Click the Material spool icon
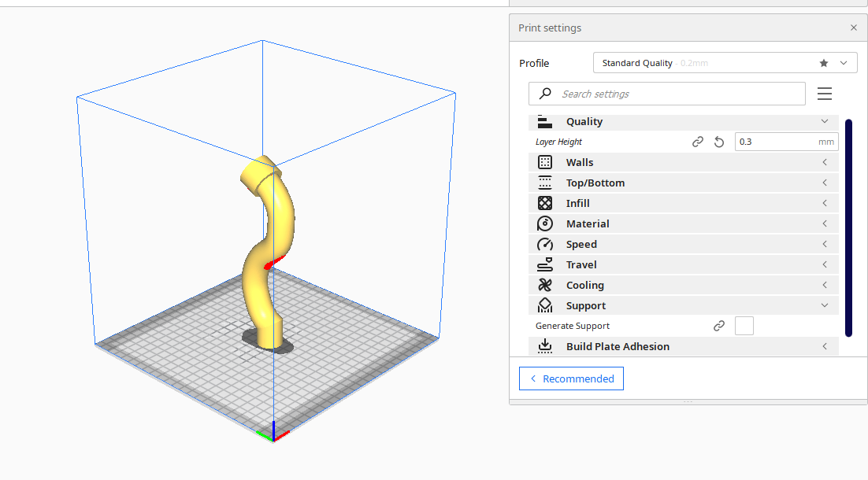868x480 pixels. coord(545,224)
